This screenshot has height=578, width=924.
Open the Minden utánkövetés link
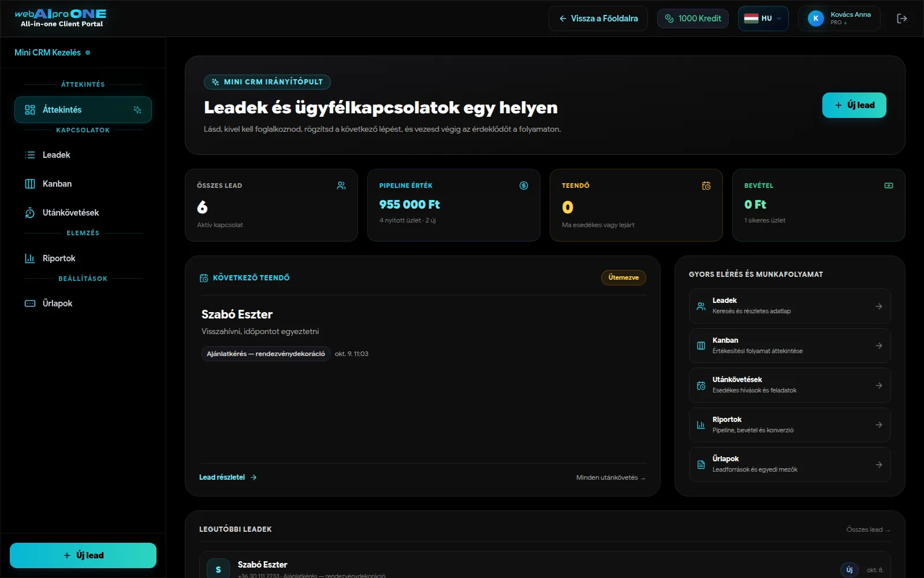(x=611, y=477)
